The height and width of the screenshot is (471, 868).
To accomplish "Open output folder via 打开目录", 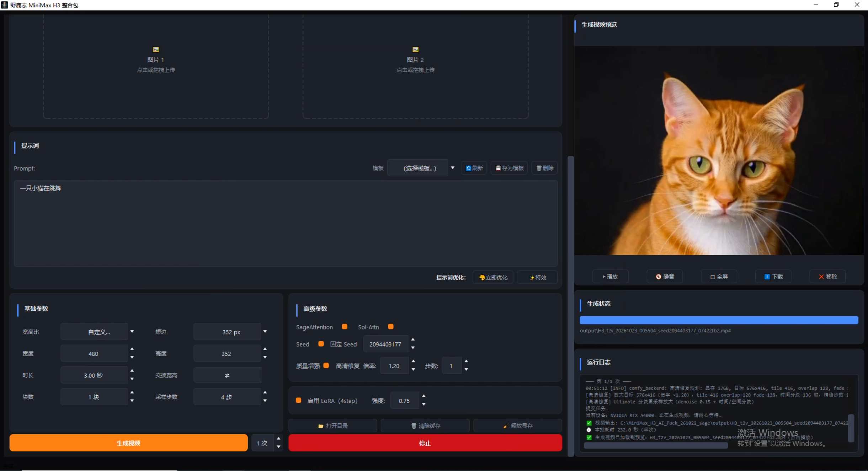I will (x=333, y=425).
